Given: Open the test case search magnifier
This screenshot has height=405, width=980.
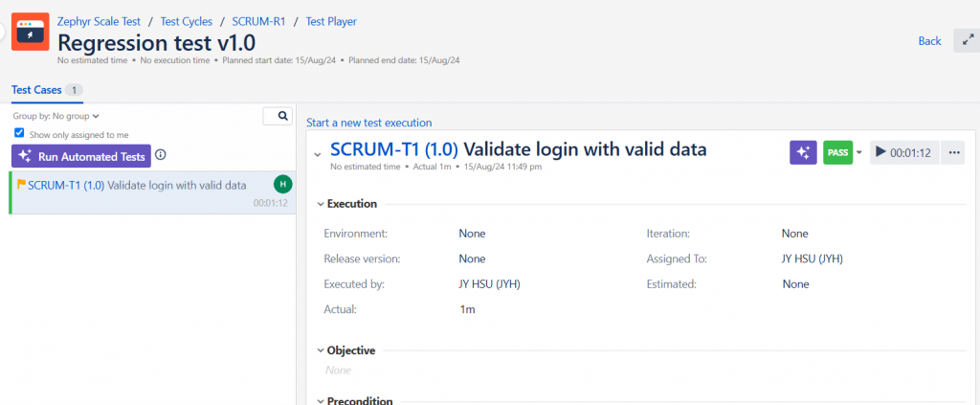Looking at the screenshot, I should coord(278,116).
